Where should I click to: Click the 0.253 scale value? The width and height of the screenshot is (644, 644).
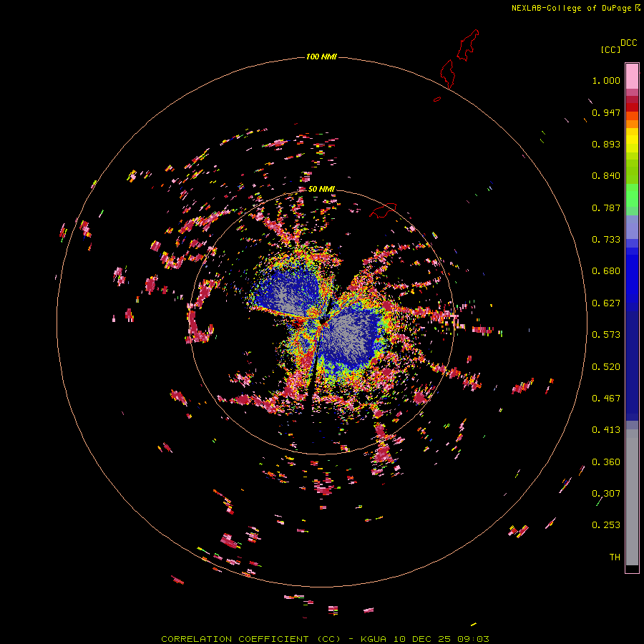tap(606, 525)
